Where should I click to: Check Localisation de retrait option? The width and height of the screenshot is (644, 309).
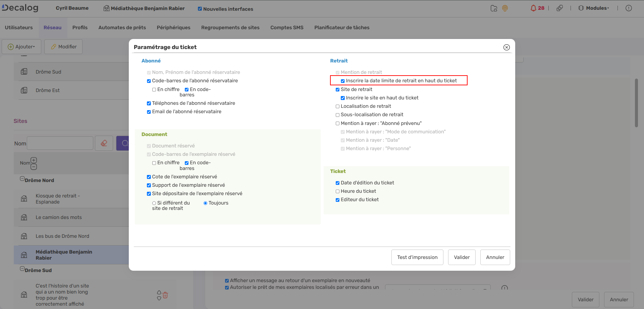(x=337, y=106)
